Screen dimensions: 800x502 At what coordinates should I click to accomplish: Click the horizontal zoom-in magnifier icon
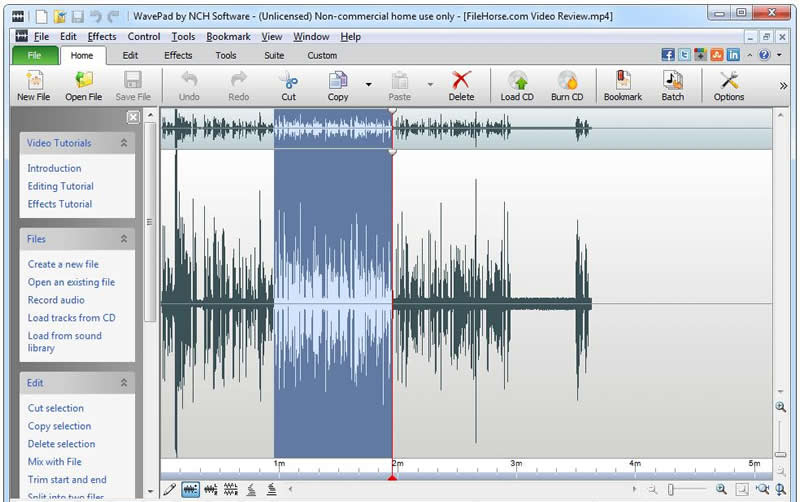click(x=721, y=489)
